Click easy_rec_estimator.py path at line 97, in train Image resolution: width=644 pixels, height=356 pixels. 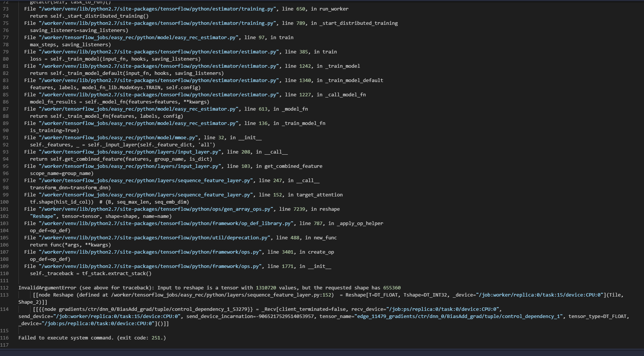[139, 37]
